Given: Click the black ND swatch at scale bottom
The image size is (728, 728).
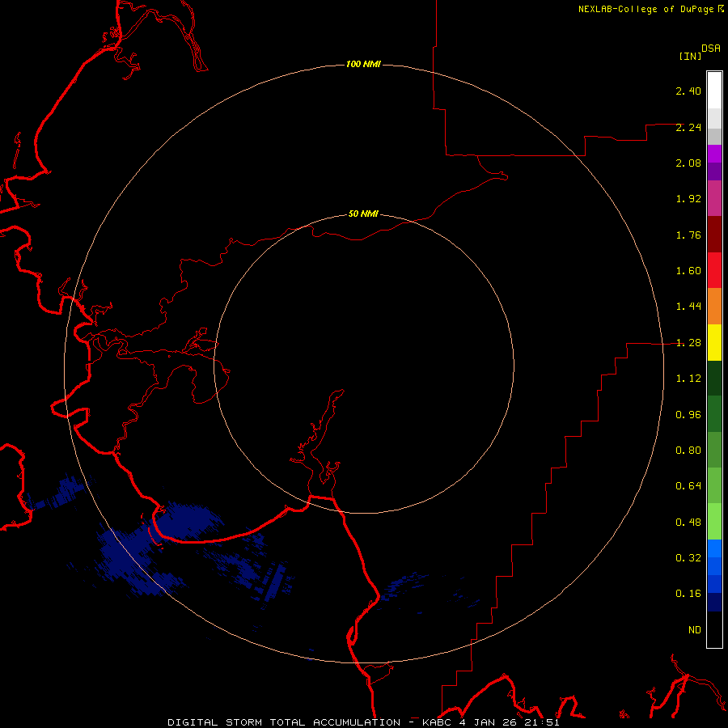Looking at the screenshot, I should 714,629.
